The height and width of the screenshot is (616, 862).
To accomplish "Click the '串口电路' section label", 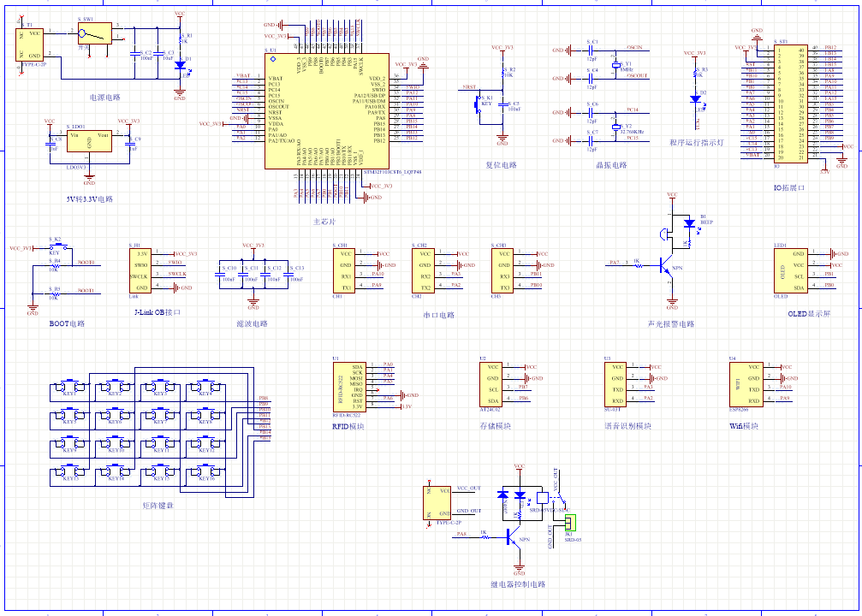I will tap(438, 316).
